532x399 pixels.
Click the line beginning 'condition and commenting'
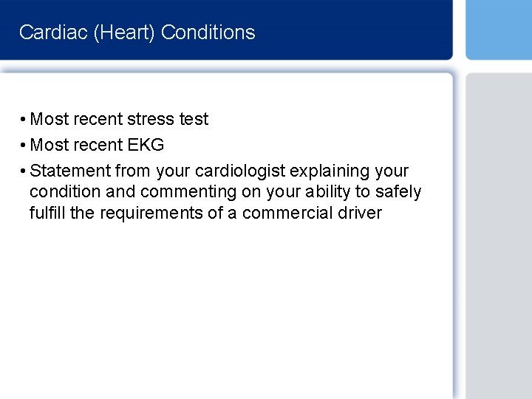(225, 192)
